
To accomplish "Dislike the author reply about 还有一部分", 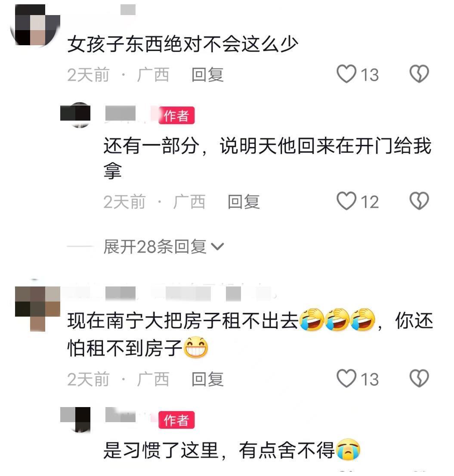I will 419,201.
